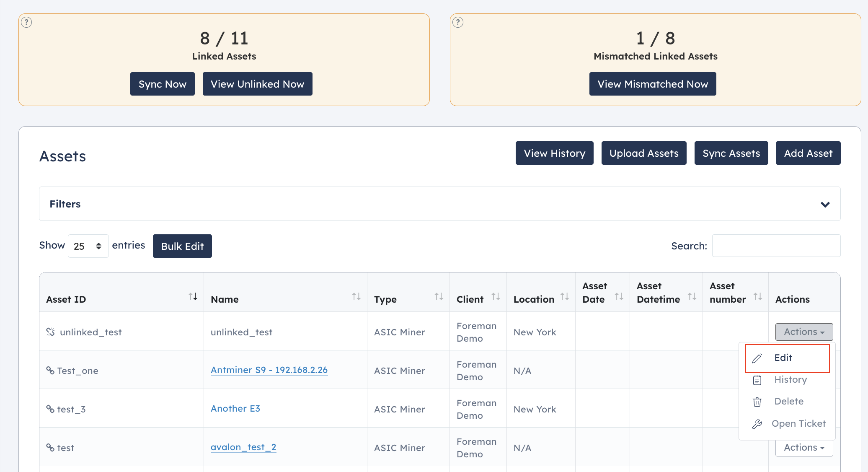Click the Sync Now button
Viewport: 868px width, 472px height.
[163, 84]
